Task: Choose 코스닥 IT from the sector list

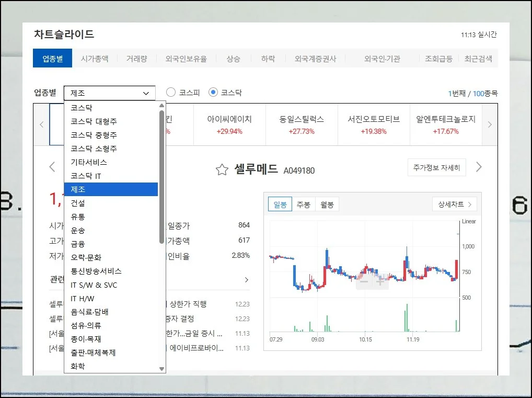Action: [86, 176]
